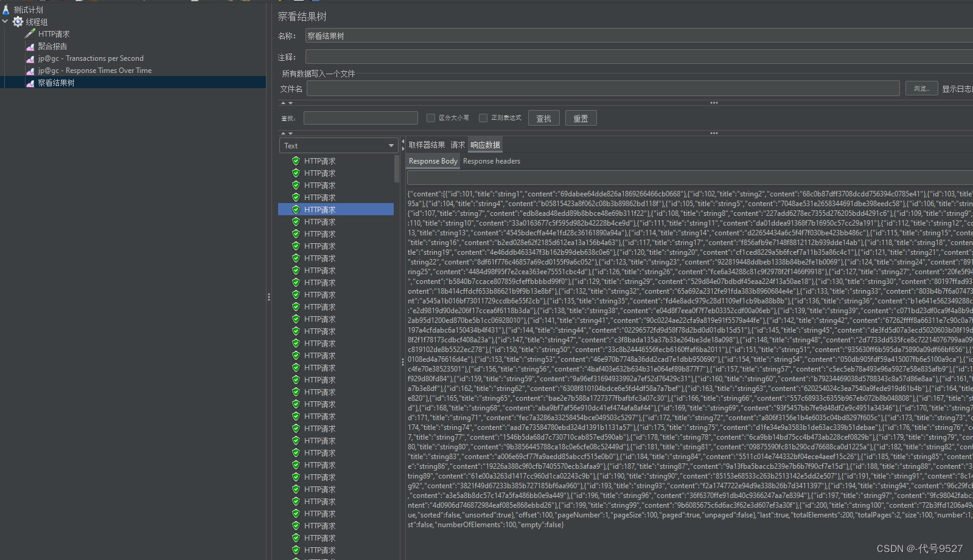Select the 察看结果树 node in the tree
This screenshot has height=560, width=973.
pos(56,83)
